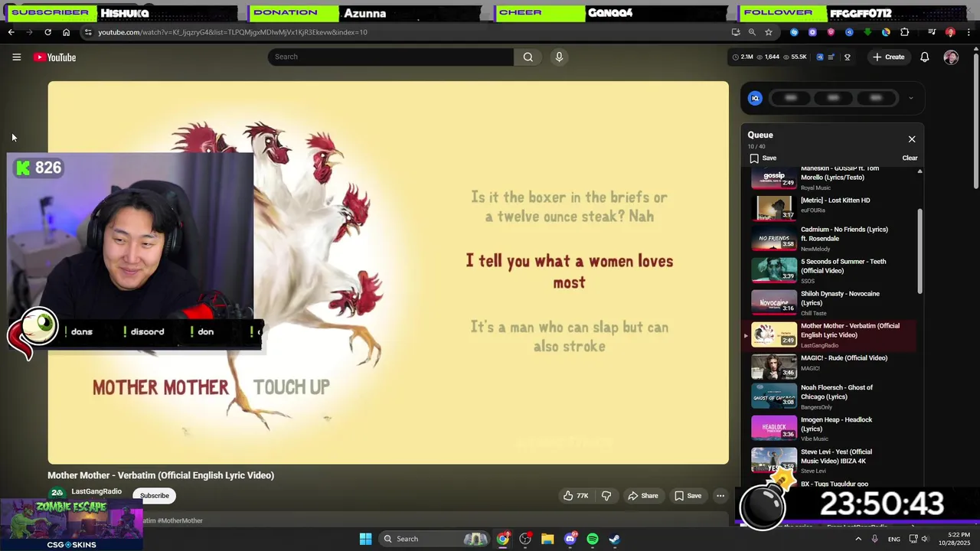Click the Windows taskbar search box
Viewport: 980px width, 551px height.
434,539
